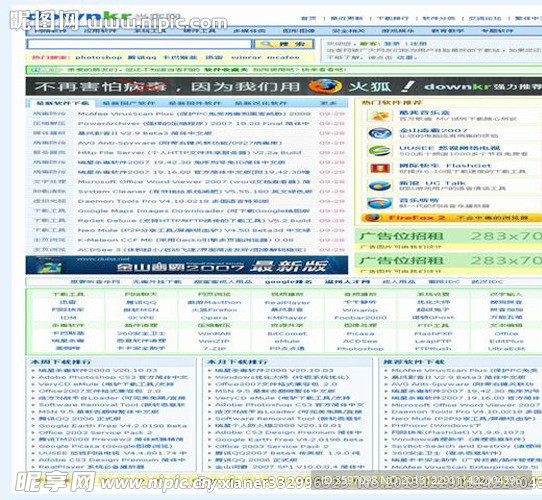The height and width of the screenshot is (500, 542).
Task: Open ReGet Deluxe V5.2 entry
Action: point(194,220)
